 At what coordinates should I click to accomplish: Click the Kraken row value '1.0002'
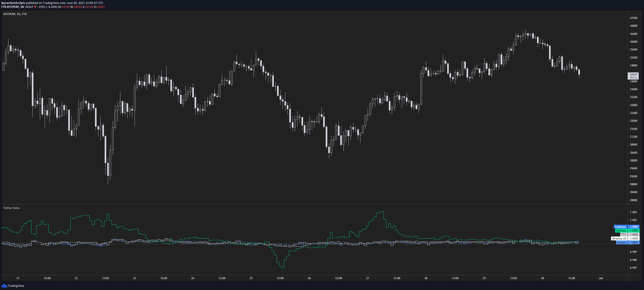click(x=634, y=242)
